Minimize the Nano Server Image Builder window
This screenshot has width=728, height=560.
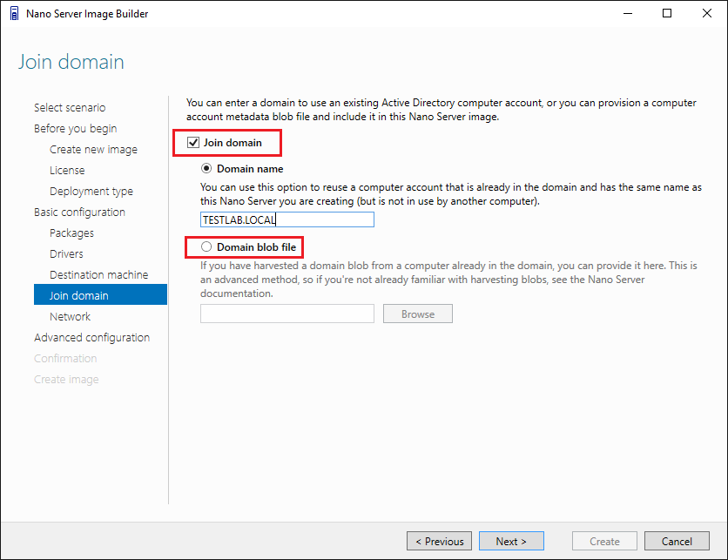coord(628,13)
